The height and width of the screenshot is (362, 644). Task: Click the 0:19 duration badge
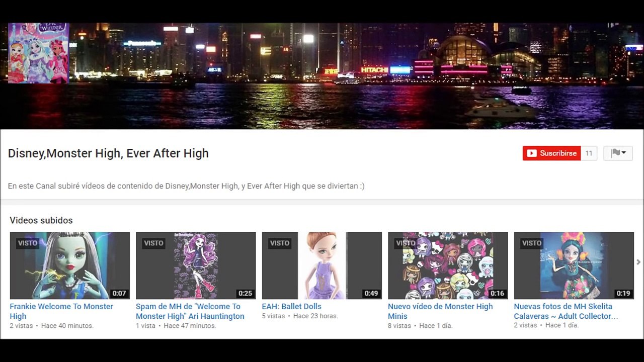click(x=623, y=293)
